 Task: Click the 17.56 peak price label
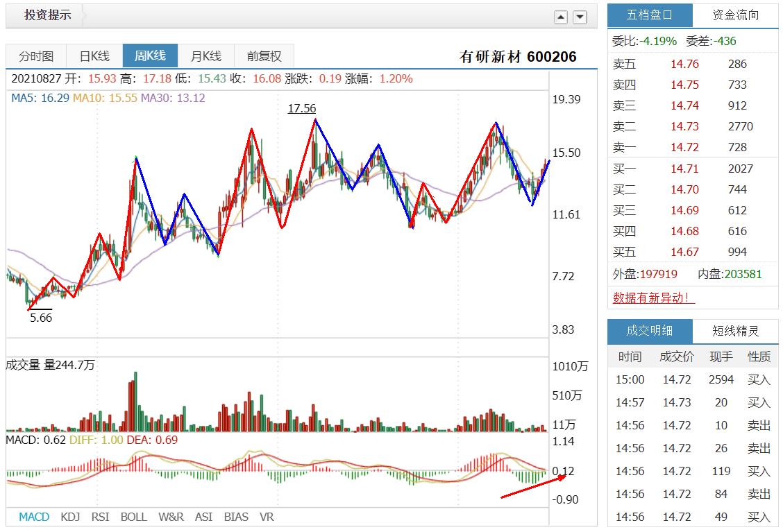(302, 108)
